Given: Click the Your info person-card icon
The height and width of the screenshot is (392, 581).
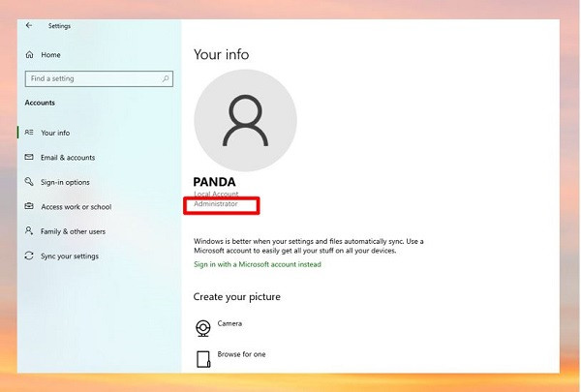Looking at the screenshot, I should coord(29,133).
